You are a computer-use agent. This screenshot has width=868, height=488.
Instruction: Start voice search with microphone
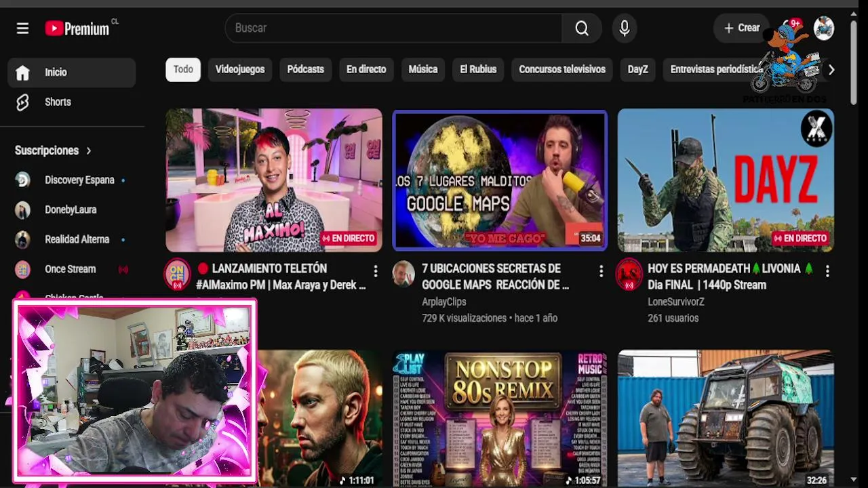click(625, 28)
